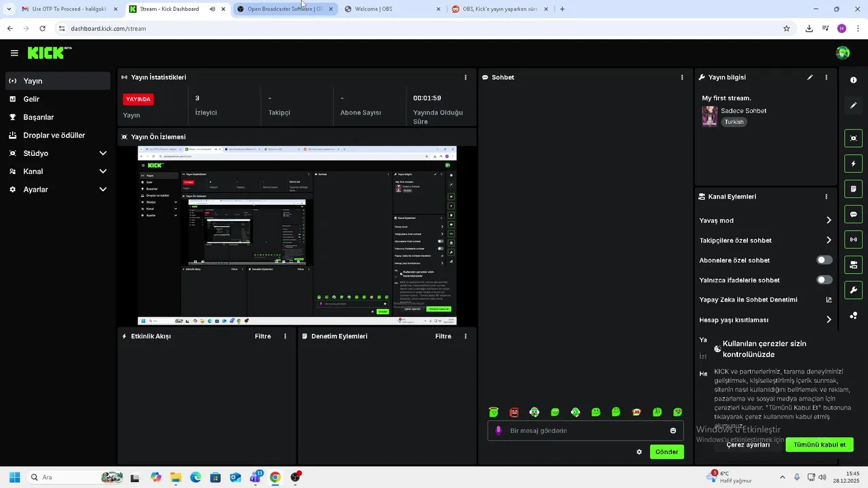Open the hamburger menu beside KICK logo
Screen dimensions: 868x488
click(14, 53)
